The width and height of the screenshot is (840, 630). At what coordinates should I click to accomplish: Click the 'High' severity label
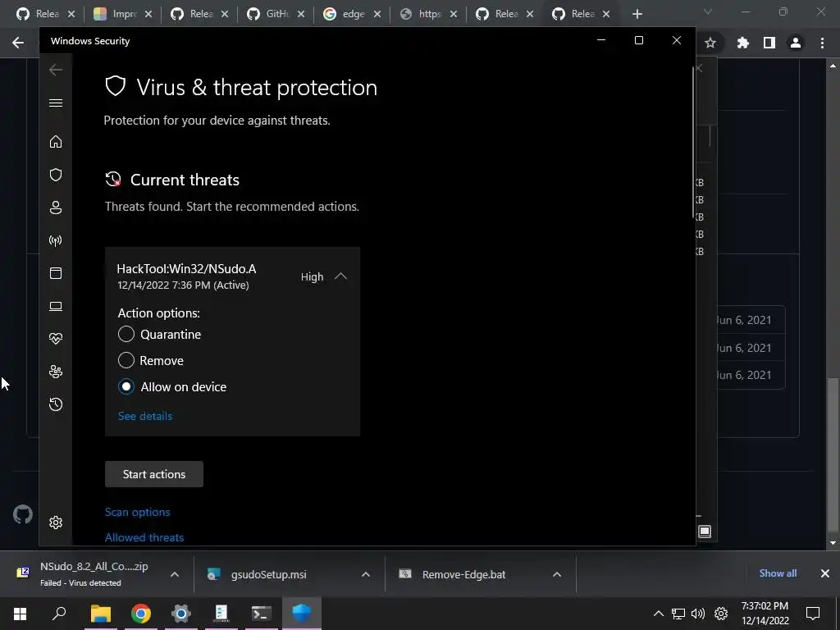click(312, 277)
